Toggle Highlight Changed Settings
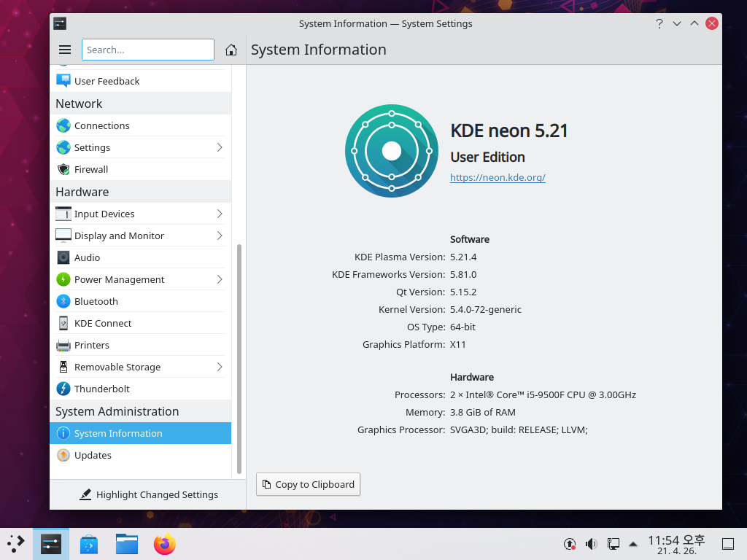The image size is (747, 560). [149, 494]
